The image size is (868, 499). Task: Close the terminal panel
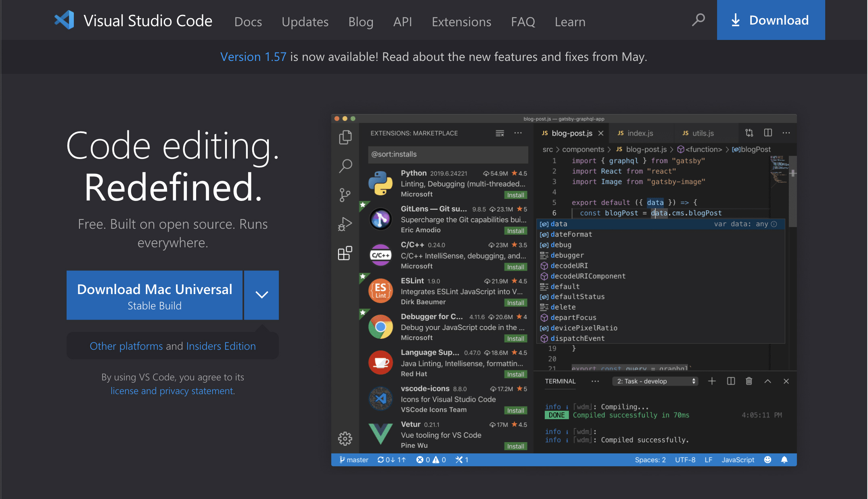click(786, 381)
